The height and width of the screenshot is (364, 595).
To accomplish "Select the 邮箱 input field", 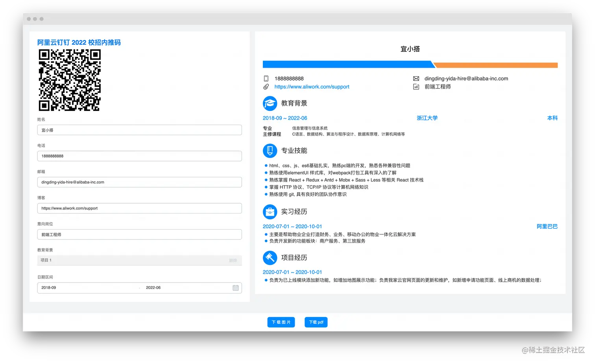I will pyautogui.click(x=139, y=182).
